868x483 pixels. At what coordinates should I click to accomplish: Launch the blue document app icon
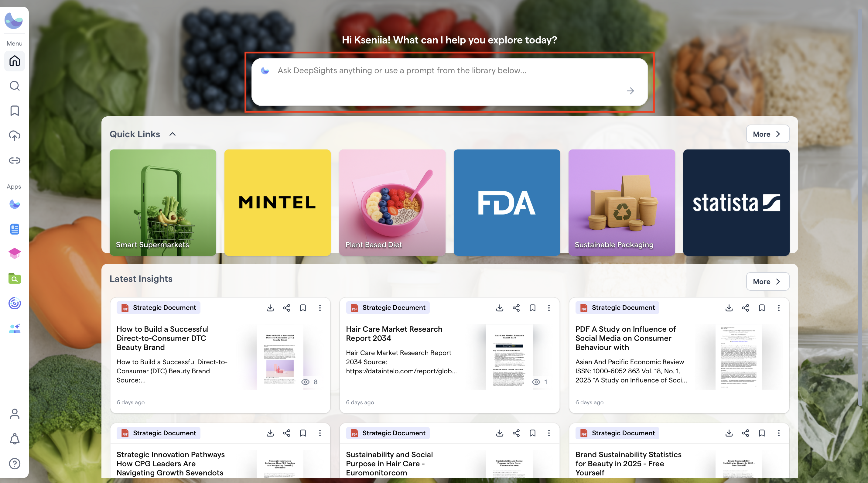click(15, 229)
